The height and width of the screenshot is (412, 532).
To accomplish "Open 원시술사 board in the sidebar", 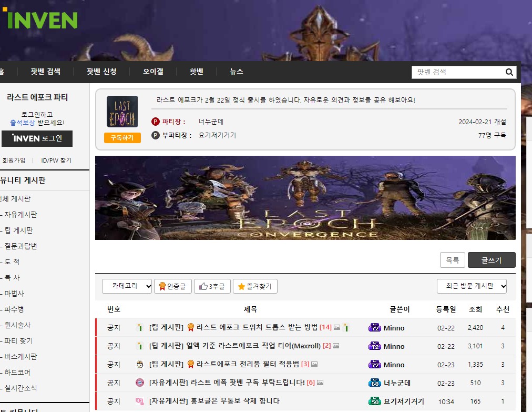I will [17, 325].
